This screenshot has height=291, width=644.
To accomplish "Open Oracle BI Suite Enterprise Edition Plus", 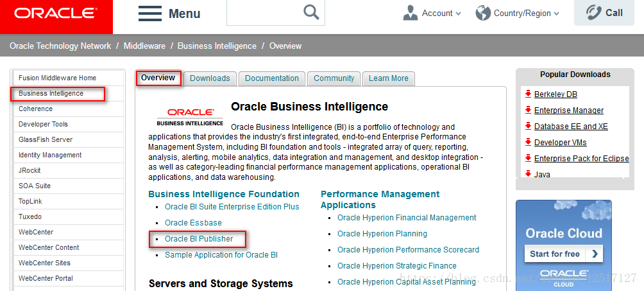I will (x=232, y=207).
